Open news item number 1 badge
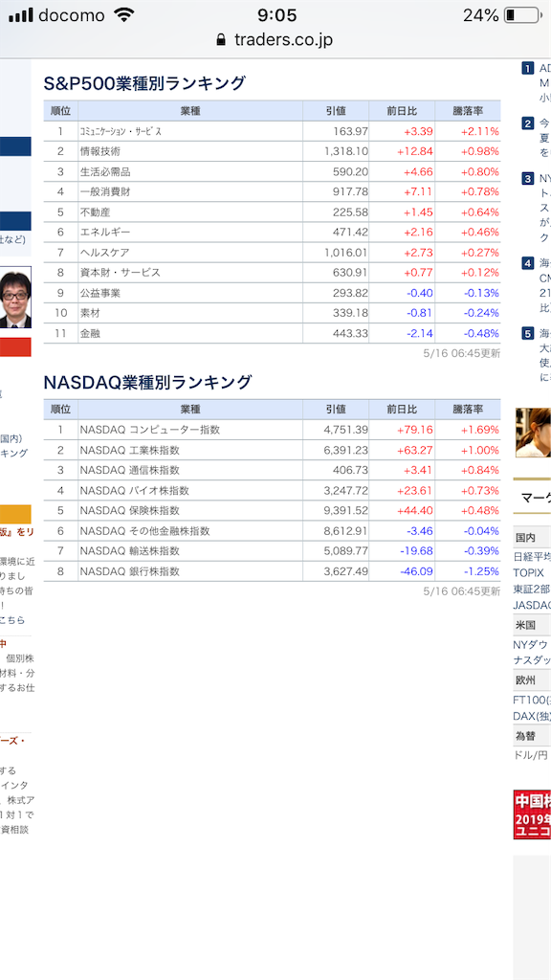The height and width of the screenshot is (980, 551). [x=528, y=68]
